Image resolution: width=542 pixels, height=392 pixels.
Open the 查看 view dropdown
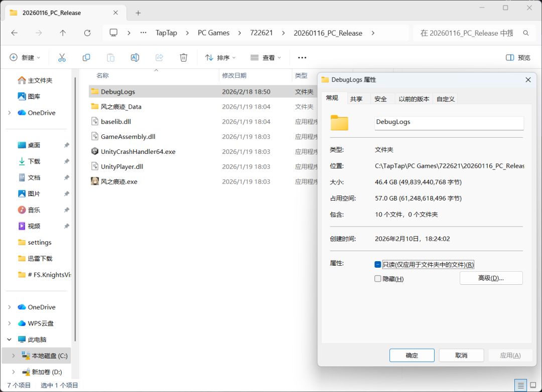click(x=265, y=58)
